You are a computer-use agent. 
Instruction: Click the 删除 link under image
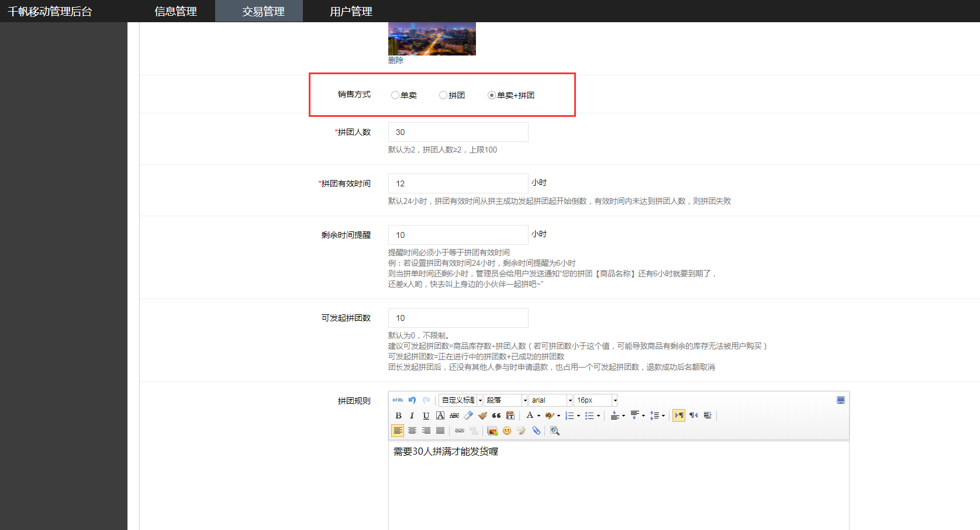click(x=396, y=60)
